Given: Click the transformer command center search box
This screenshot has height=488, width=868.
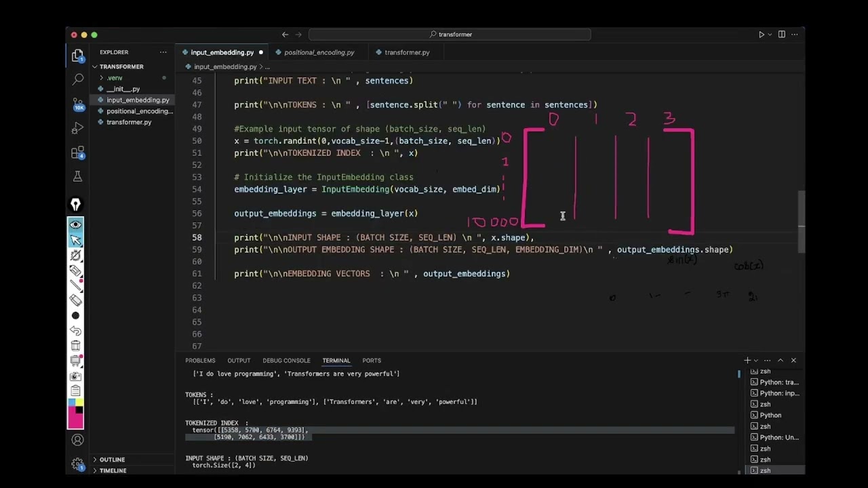Looking at the screenshot, I should pyautogui.click(x=450, y=35).
